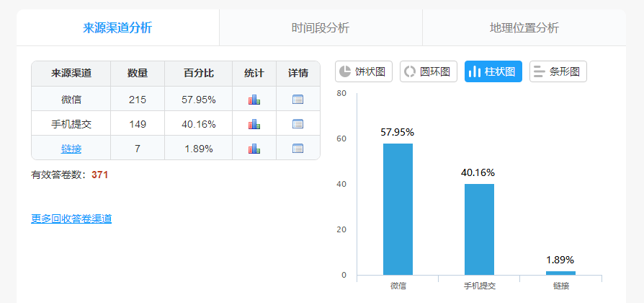Select the quantity cell 7

[138, 148]
